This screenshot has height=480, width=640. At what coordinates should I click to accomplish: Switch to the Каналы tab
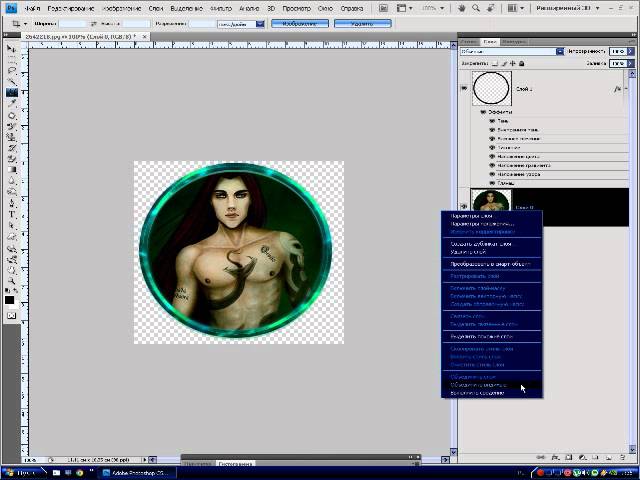tap(469, 42)
